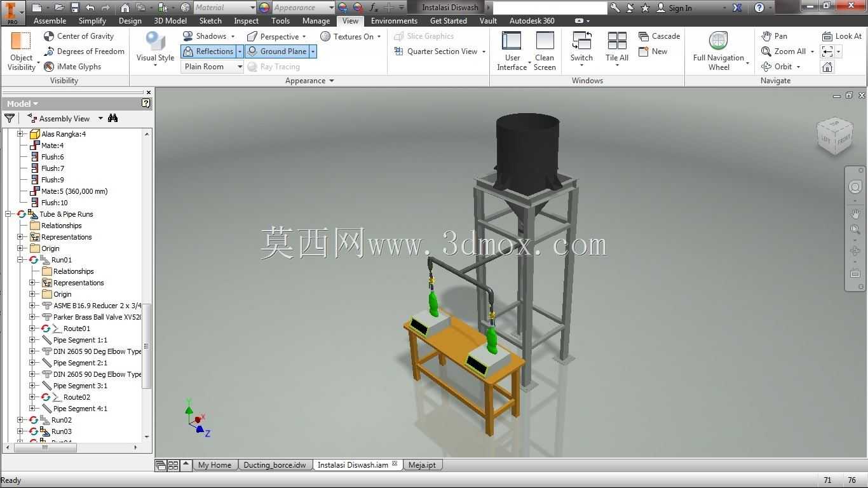Click the Tile All windows icon
This screenshot has height=488, width=868.
pos(617,41)
